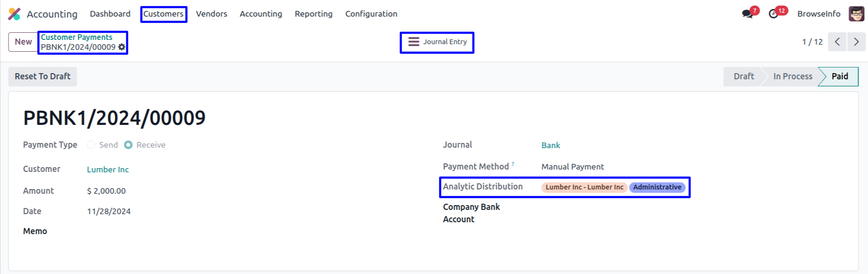Open the gear actions menu beside PBNK1/2024/00009

122,47
